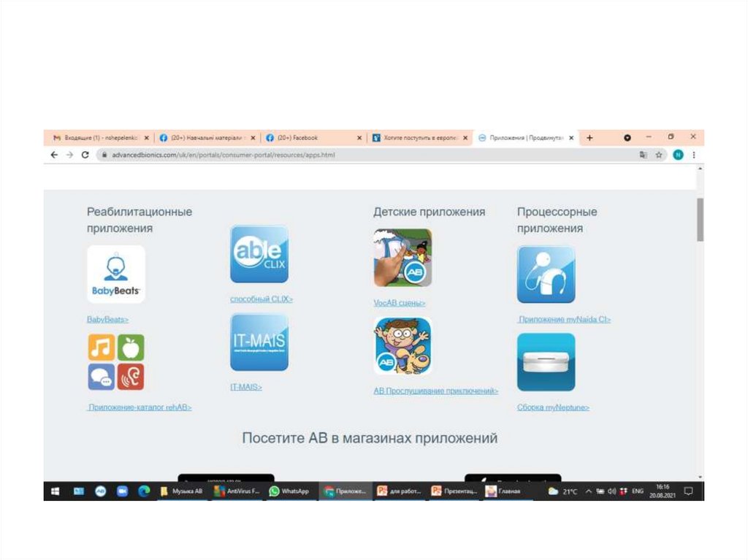Viewport: 748px width, 560px height.
Task: Launch Zoom from the taskbar
Action: (x=122, y=491)
